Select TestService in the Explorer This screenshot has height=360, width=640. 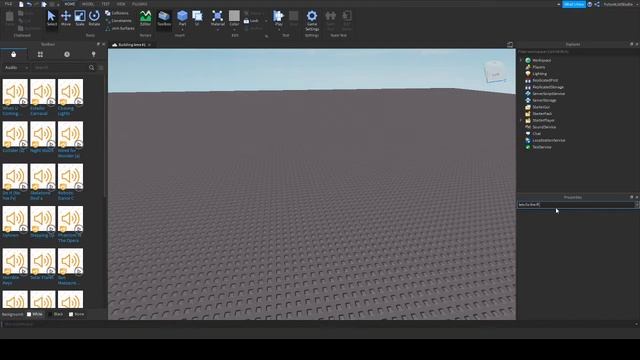point(542,147)
